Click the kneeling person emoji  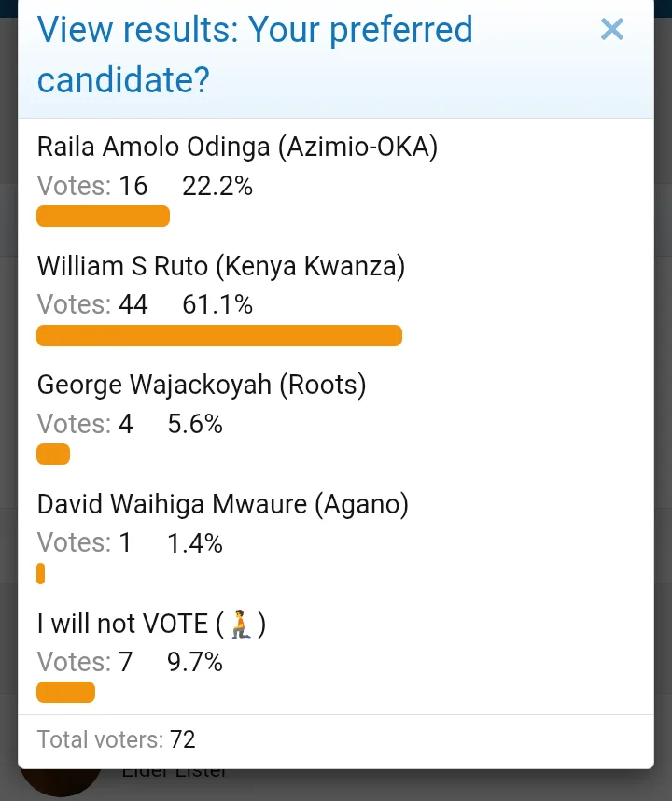pos(241,624)
